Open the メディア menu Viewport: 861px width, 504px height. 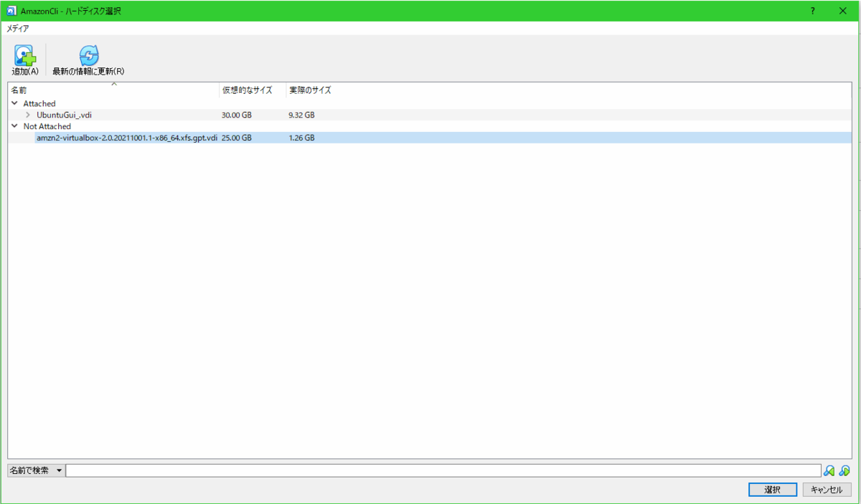click(19, 28)
